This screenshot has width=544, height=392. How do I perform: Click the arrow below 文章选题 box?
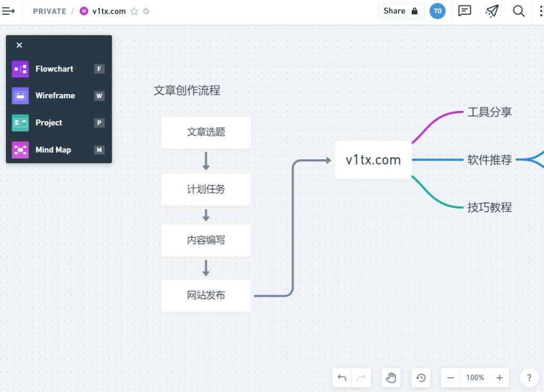(206, 161)
